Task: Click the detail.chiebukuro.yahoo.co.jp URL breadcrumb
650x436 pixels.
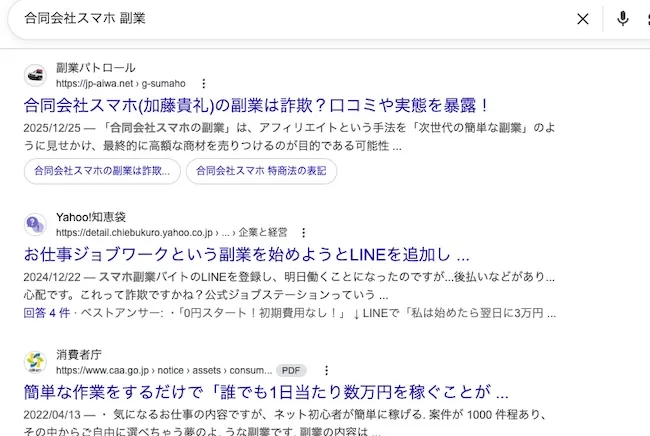Action: tap(172, 233)
